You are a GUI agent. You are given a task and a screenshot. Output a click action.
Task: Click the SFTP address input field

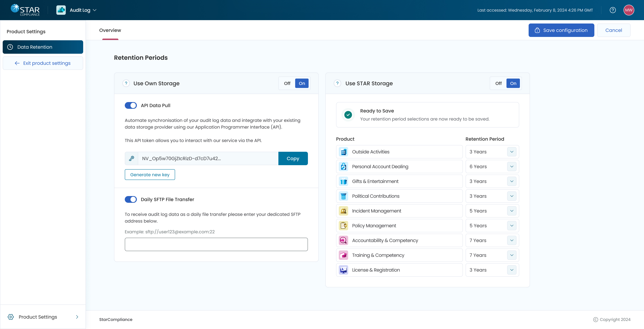[x=216, y=244]
